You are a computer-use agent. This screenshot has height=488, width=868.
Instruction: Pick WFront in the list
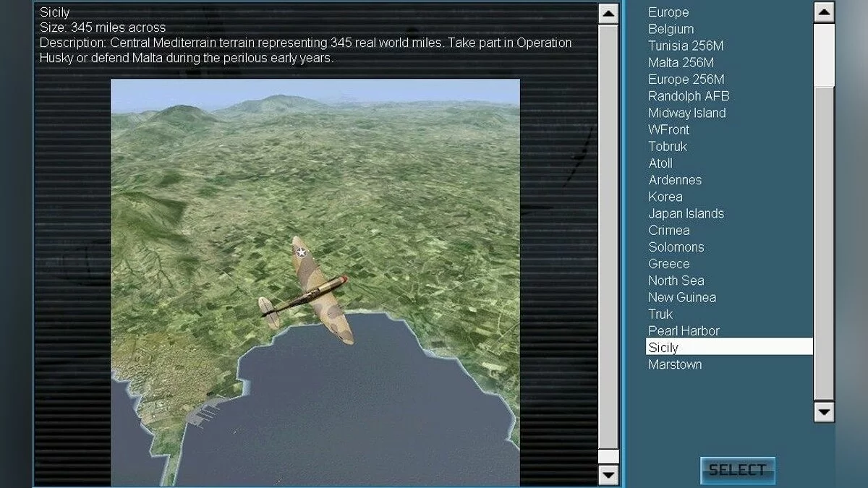tap(668, 129)
